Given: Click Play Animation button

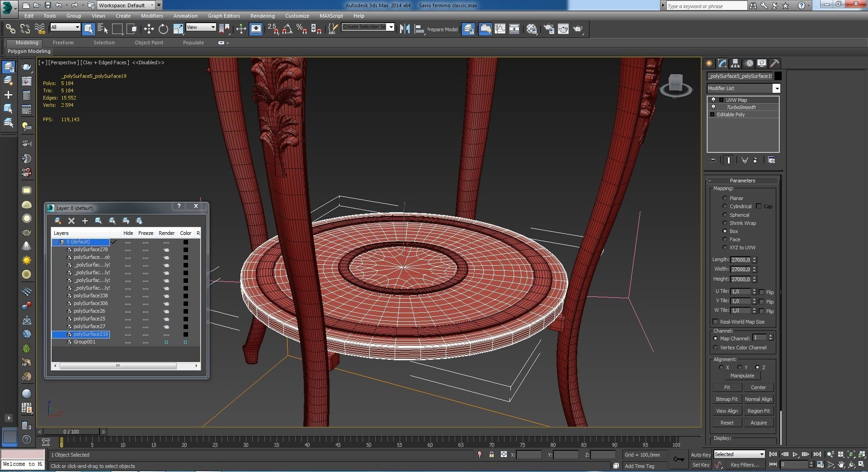Looking at the screenshot, I should tap(795, 454).
